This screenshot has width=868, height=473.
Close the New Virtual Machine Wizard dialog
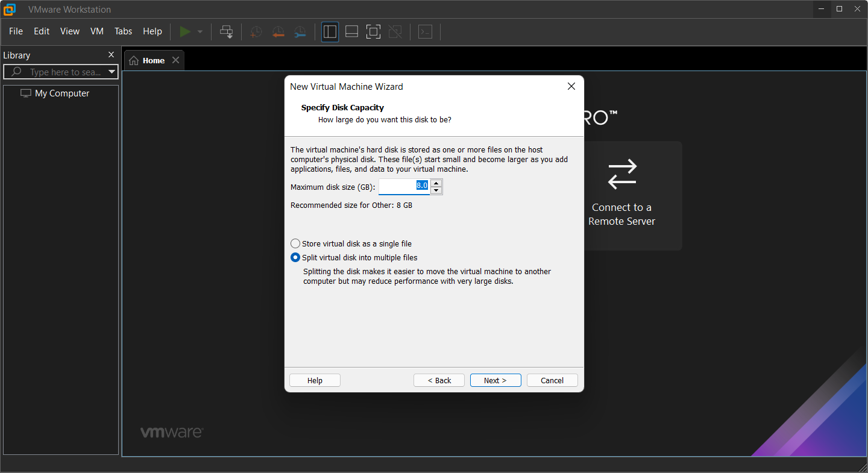pyautogui.click(x=571, y=86)
